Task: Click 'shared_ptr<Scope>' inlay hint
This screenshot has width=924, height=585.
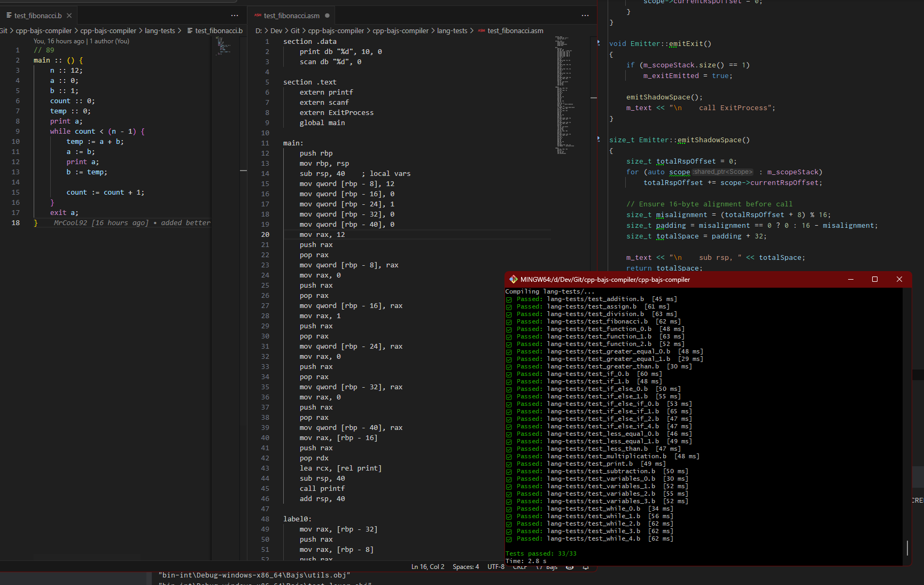Action: (723, 172)
